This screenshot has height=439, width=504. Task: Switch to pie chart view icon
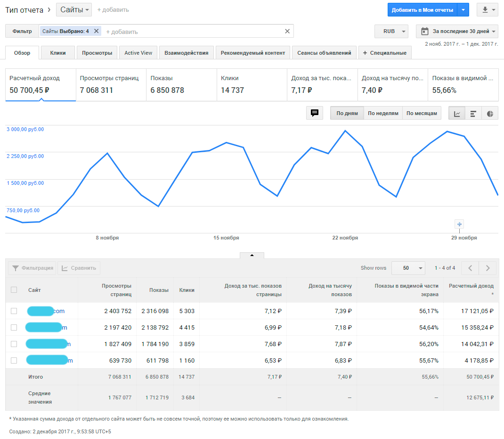click(x=490, y=113)
